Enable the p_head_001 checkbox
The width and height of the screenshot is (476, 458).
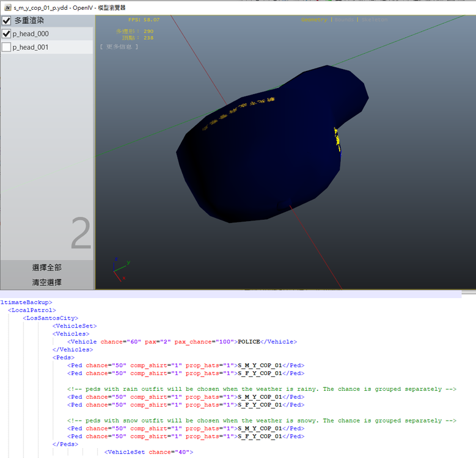[x=7, y=47]
